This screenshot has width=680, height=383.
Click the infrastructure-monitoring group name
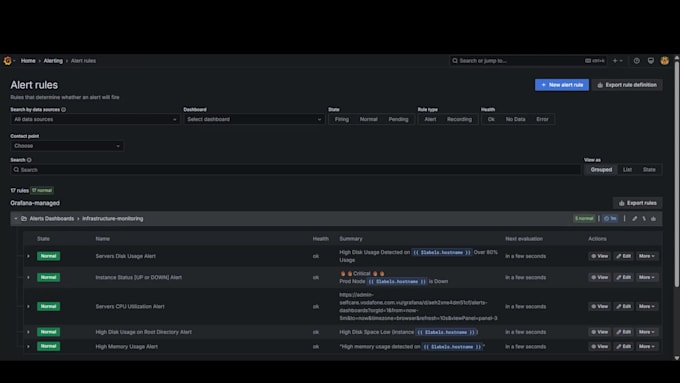[112, 219]
